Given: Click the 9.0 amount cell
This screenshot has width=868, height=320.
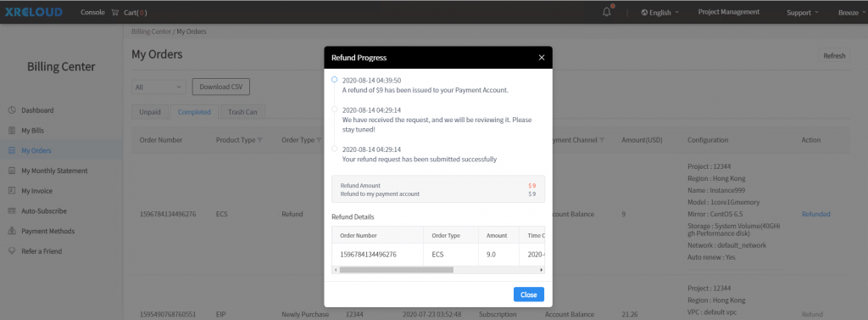Looking at the screenshot, I should (x=492, y=255).
